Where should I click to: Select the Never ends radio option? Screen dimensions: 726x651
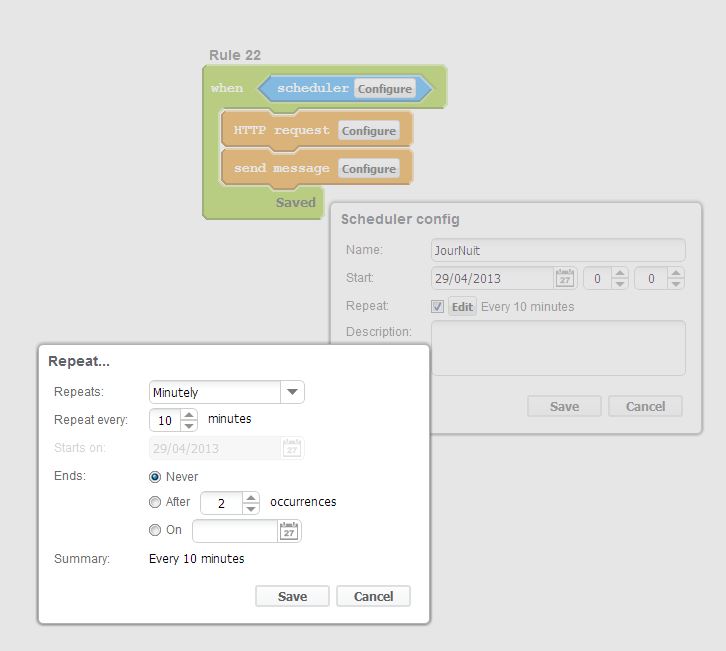(x=155, y=477)
